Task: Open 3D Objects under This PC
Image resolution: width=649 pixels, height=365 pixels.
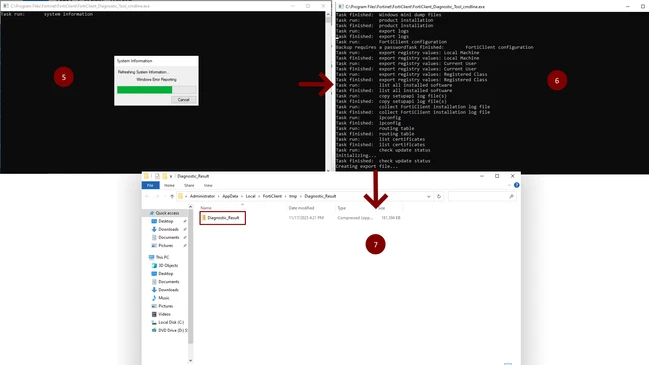Action: pyautogui.click(x=168, y=265)
